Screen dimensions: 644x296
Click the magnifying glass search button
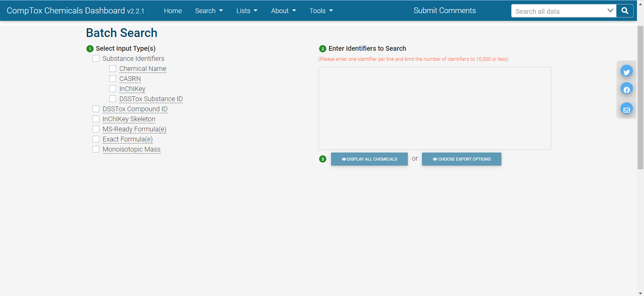(625, 11)
